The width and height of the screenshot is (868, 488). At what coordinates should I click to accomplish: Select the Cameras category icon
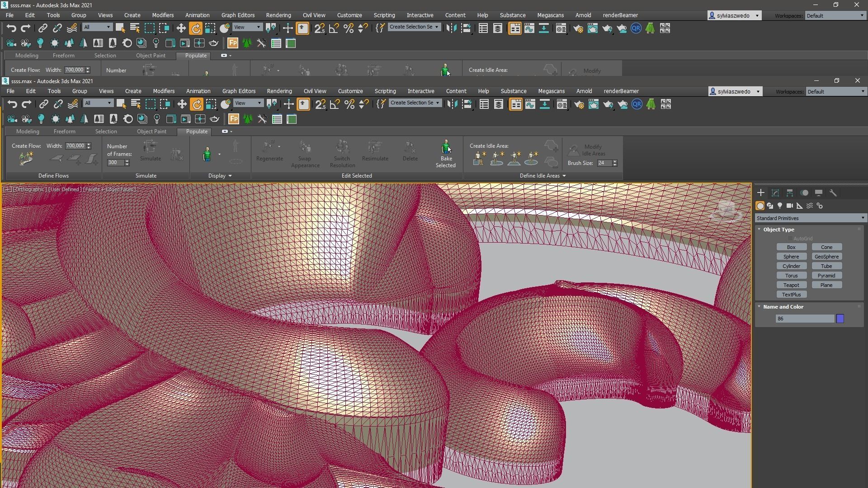790,206
